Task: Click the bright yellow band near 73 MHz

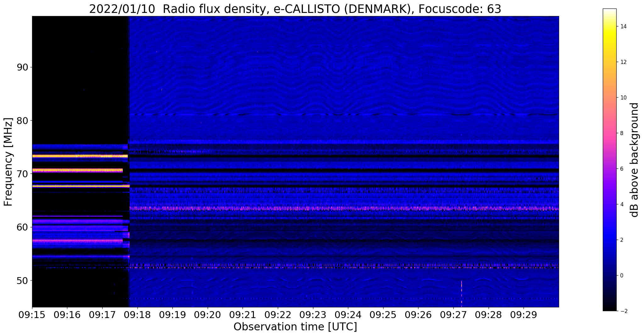Action: (x=80, y=156)
